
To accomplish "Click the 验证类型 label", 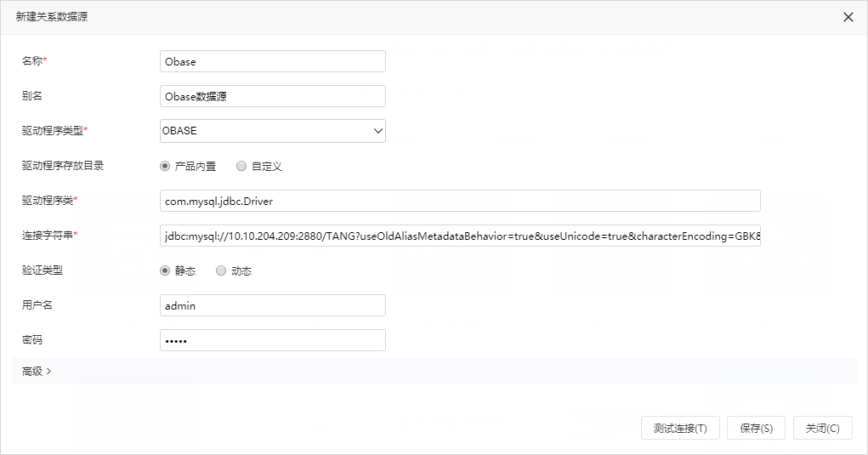I will 42,270.
